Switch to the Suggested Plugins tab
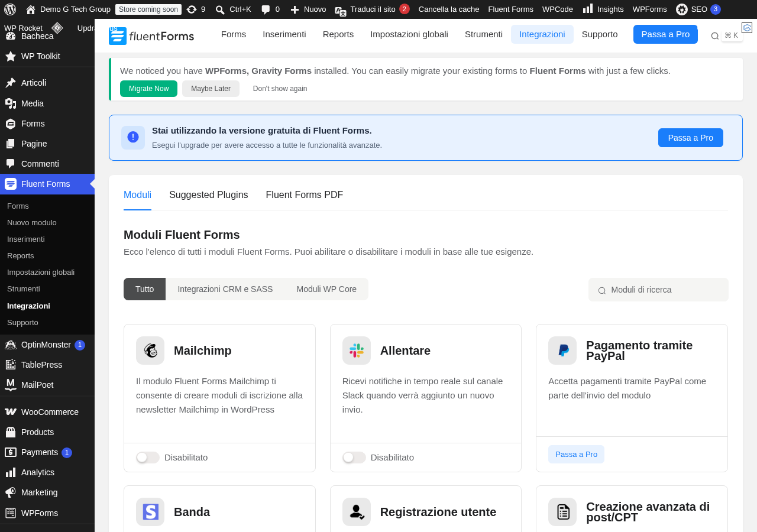The width and height of the screenshot is (757, 532). (209, 195)
